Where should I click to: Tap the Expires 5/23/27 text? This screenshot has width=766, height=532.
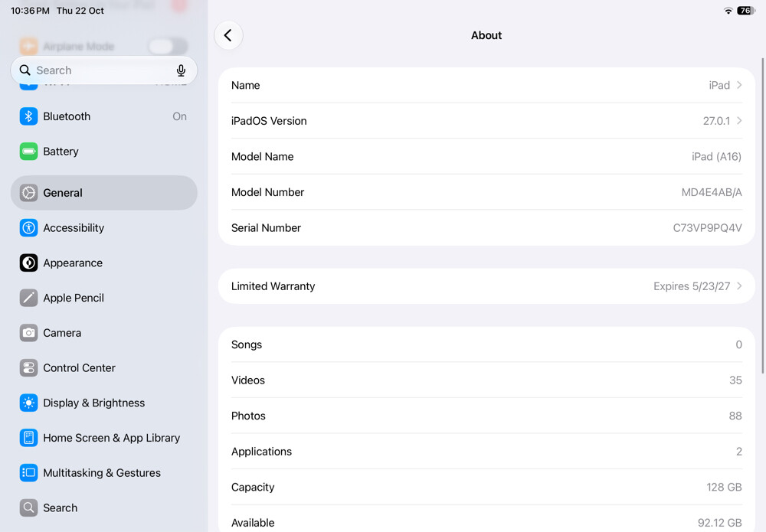pyautogui.click(x=692, y=286)
